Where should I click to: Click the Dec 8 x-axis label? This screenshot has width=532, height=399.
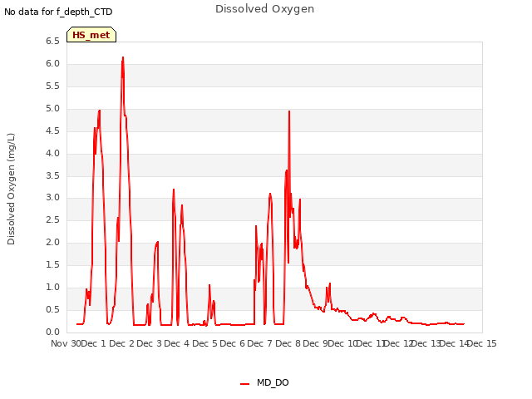coord(288,343)
